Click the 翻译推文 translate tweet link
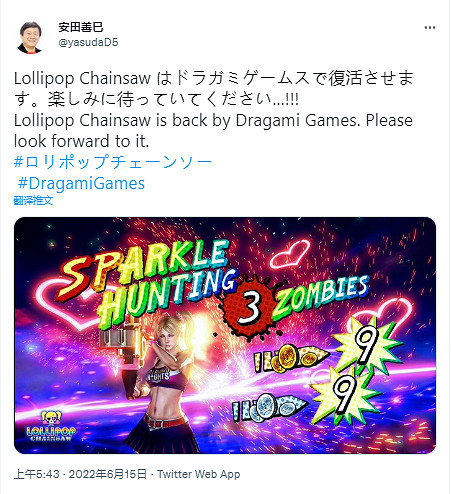451x494 pixels. pyautogui.click(x=33, y=200)
